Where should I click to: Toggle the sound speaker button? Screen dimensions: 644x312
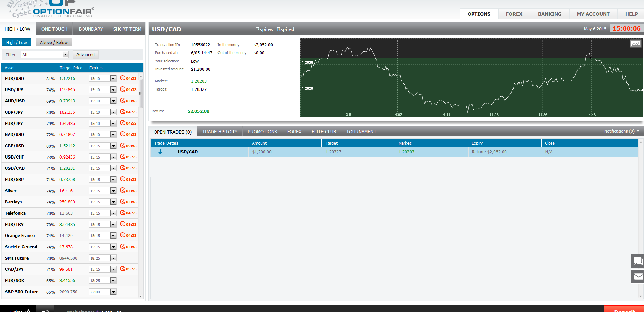coord(46,310)
